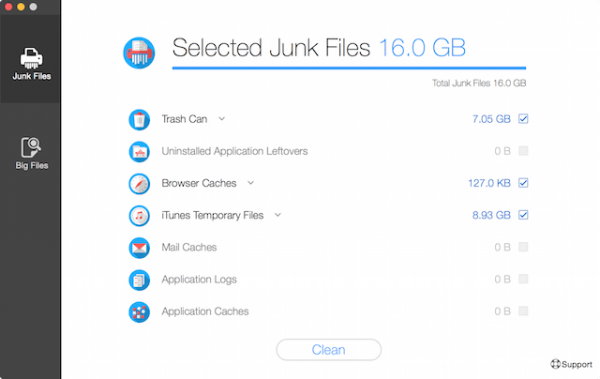Click the iTunes Temporary Files music icon

139,216
